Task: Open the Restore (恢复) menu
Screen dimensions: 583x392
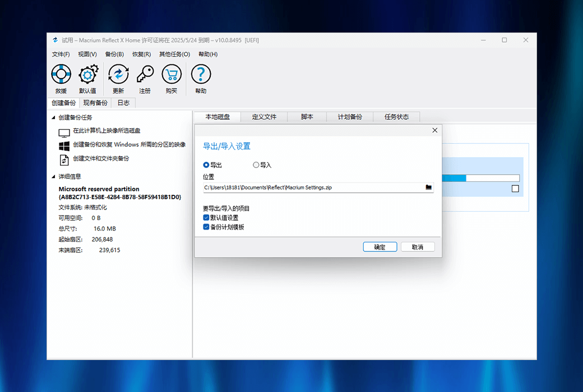Action: (x=142, y=54)
